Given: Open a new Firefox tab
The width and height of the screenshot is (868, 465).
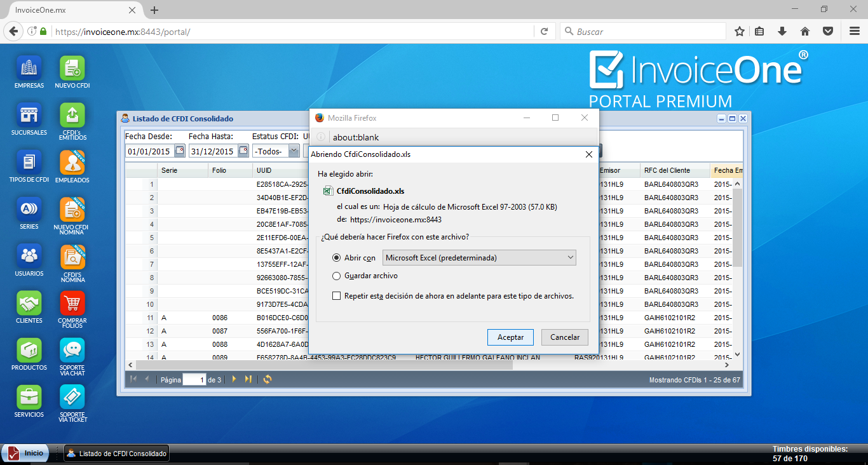Looking at the screenshot, I should pyautogui.click(x=154, y=10).
